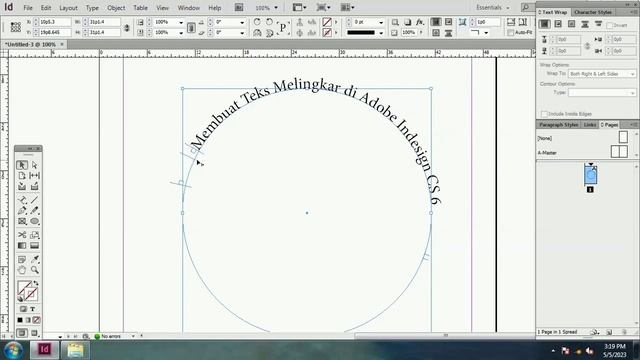Viewport: 640px width, 360px height.
Task: Open the zoom level 100% dropdown
Action: [276, 8]
